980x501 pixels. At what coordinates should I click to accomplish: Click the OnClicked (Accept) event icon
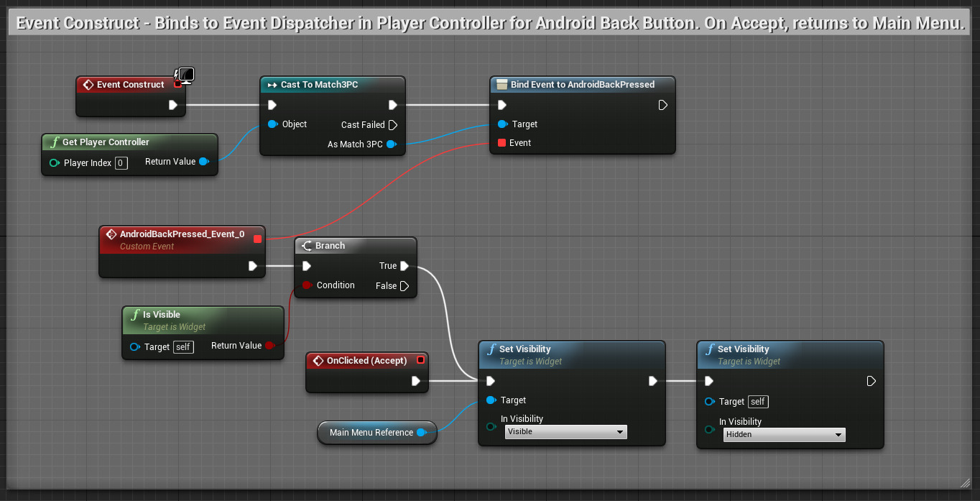tap(318, 360)
